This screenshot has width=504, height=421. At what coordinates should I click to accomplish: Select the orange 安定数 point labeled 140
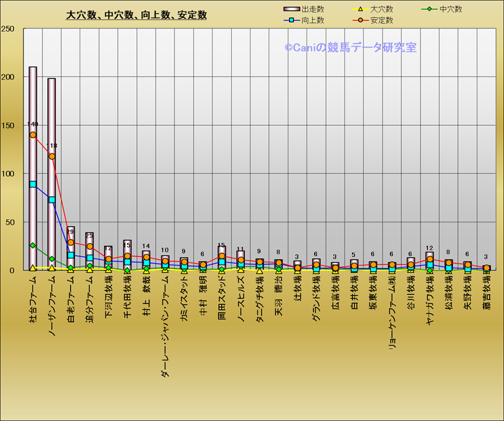tap(33, 135)
